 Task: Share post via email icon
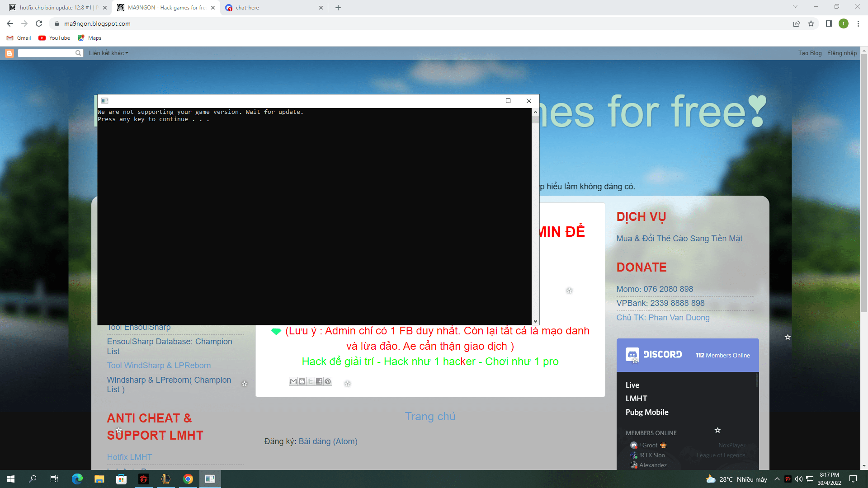[x=293, y=381]
